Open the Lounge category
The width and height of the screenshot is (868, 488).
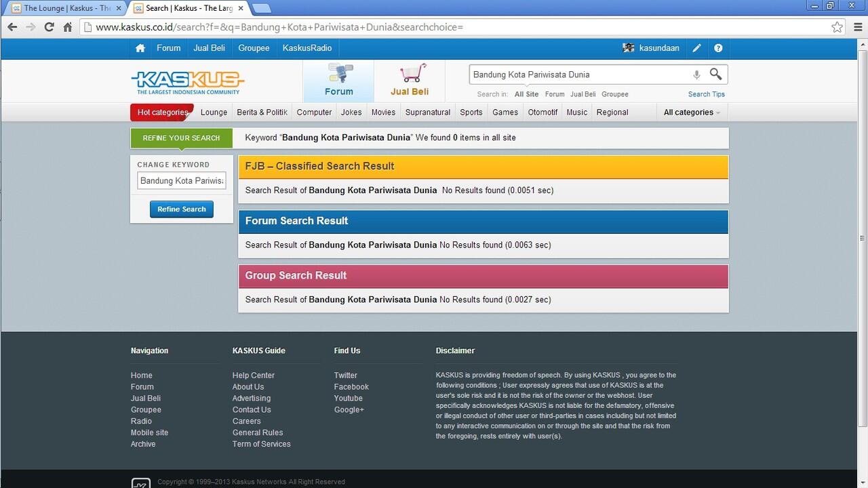(214, 113)
